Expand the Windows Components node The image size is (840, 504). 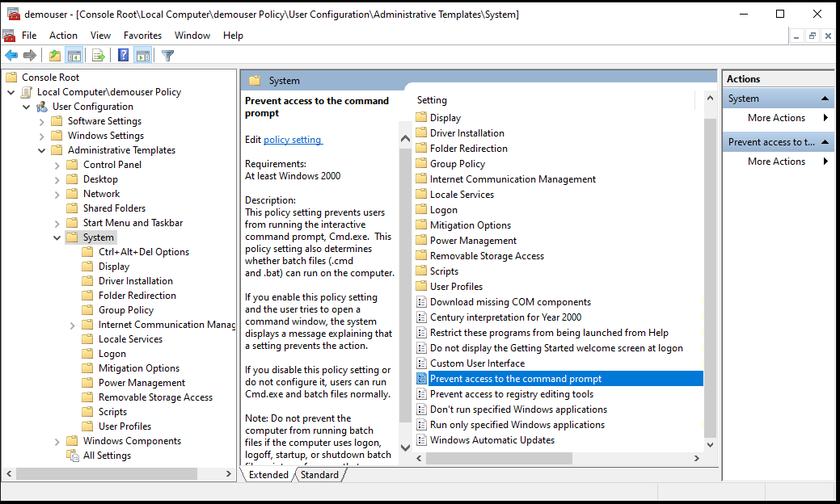click(57, 441)
